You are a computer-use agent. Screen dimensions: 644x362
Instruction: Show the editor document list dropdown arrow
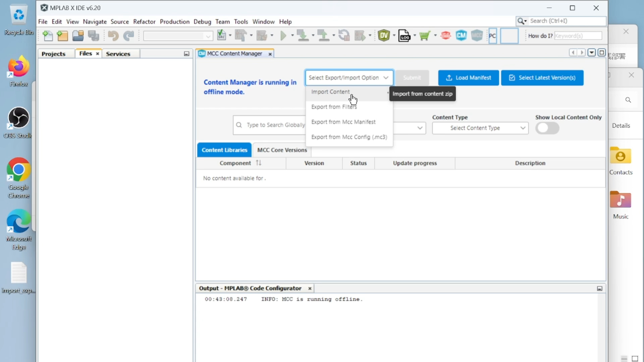[592, 53]
